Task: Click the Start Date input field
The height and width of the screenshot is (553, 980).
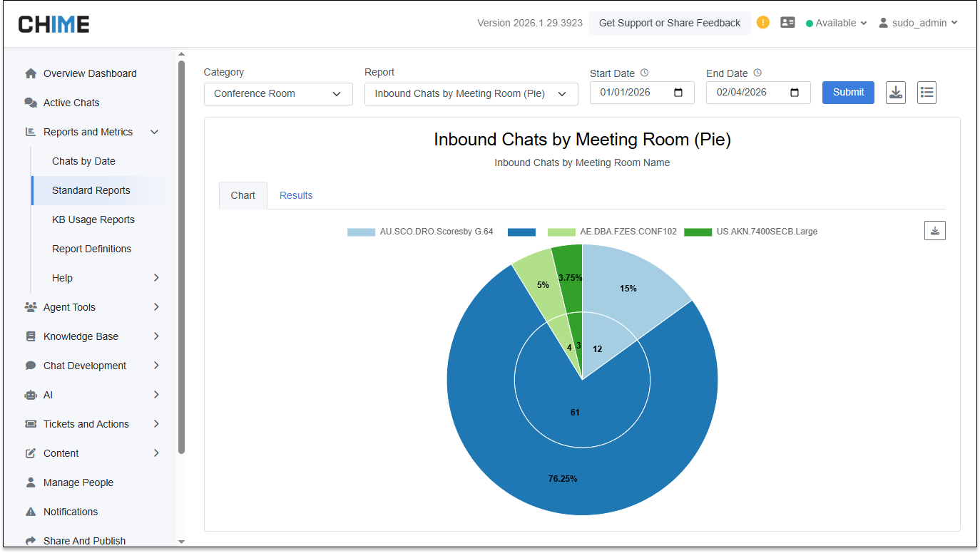Action: pyautogui.click(x=633, y=92)
